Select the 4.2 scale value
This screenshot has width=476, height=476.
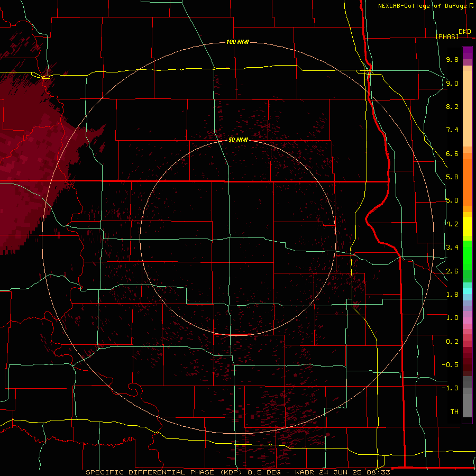pyautogui.click(x=452, y=224)
